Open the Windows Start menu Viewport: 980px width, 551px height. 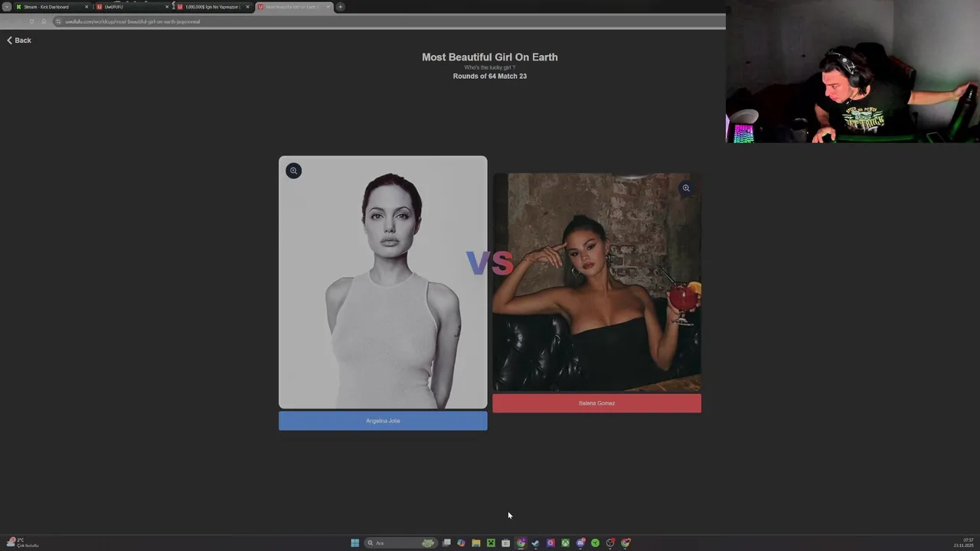point(354,543)
